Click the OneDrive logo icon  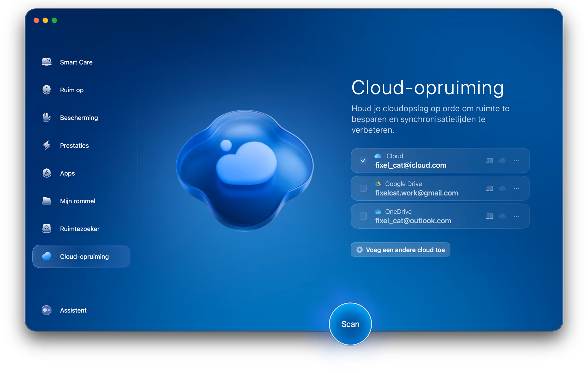coord(378,211)
